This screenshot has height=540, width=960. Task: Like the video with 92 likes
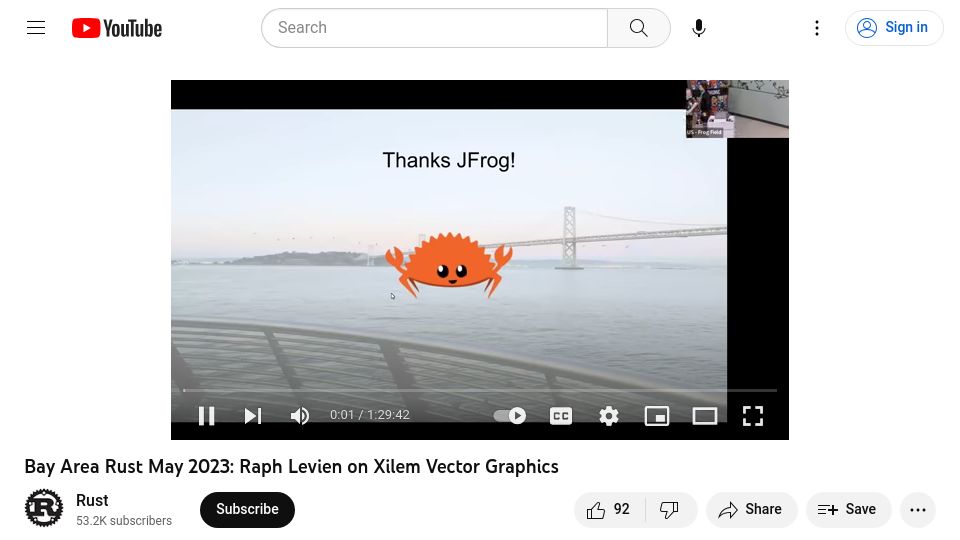(609, 509)
